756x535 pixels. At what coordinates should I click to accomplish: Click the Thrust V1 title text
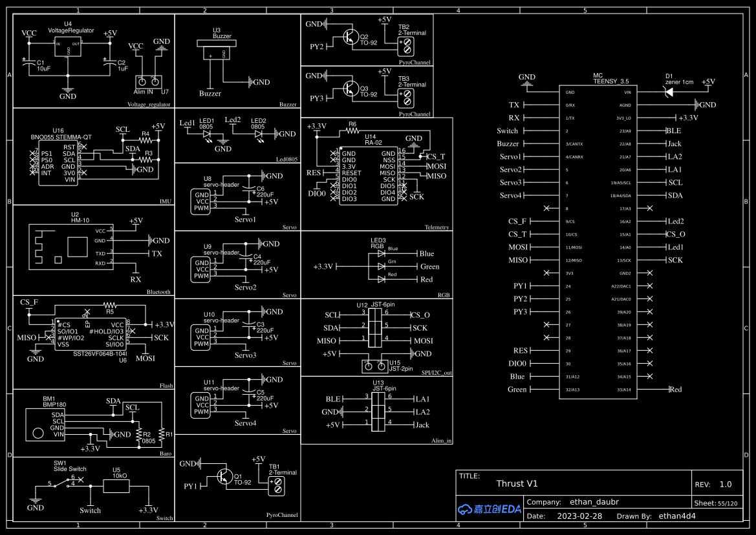click(x=517, y=483)
